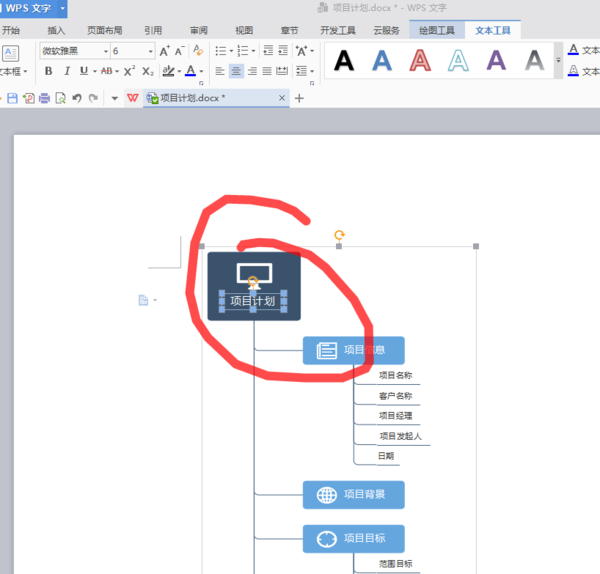Toggle bold formatting
Image resolution: width=600 pixels, height=574 pixels.
48,71
